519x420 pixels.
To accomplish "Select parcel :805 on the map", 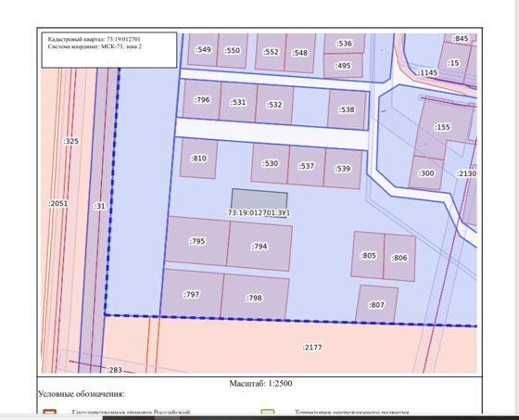I will (x=368, y=255).
